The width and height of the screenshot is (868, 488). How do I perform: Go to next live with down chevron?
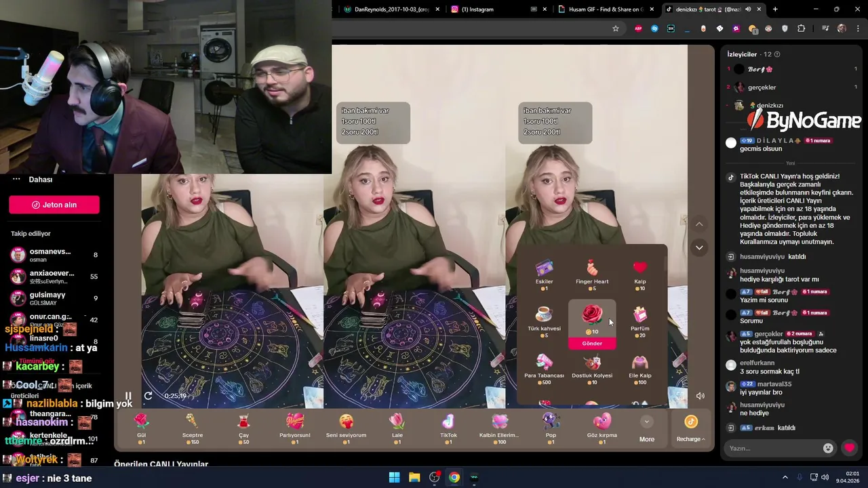coord(699,247)
